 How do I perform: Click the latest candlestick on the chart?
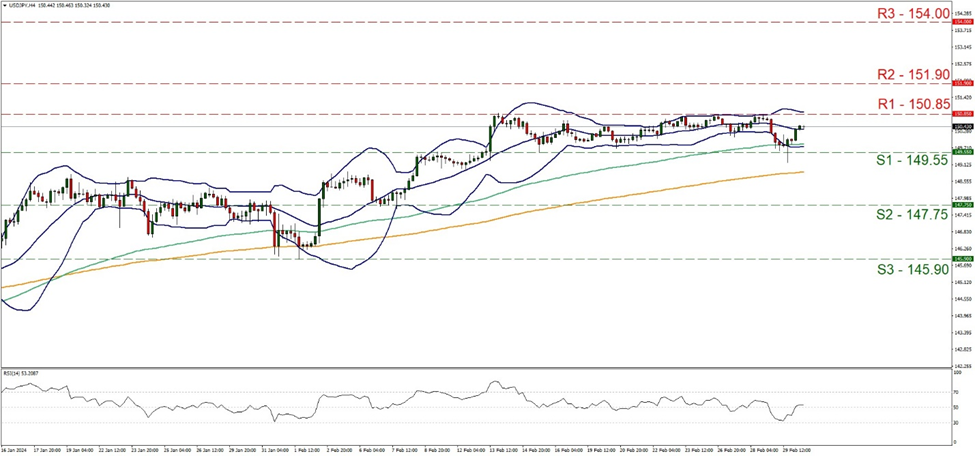803,127
